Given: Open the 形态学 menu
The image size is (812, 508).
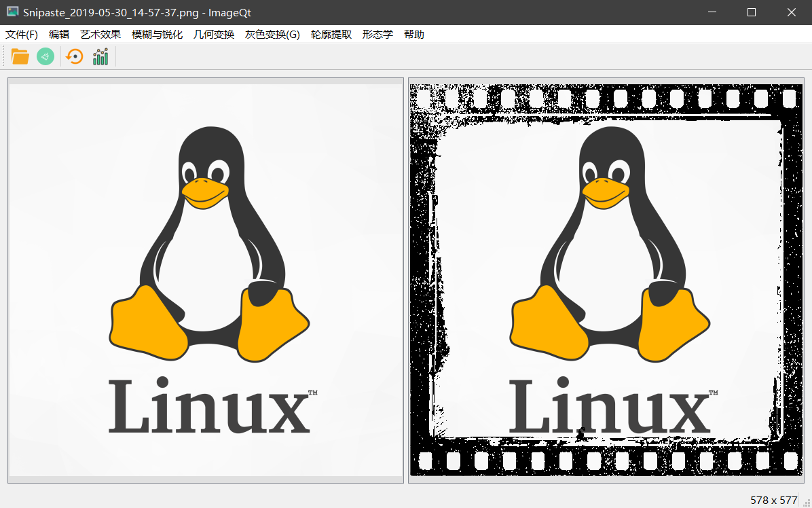Looking at the screenshot, I should click(x=377, y=34).
